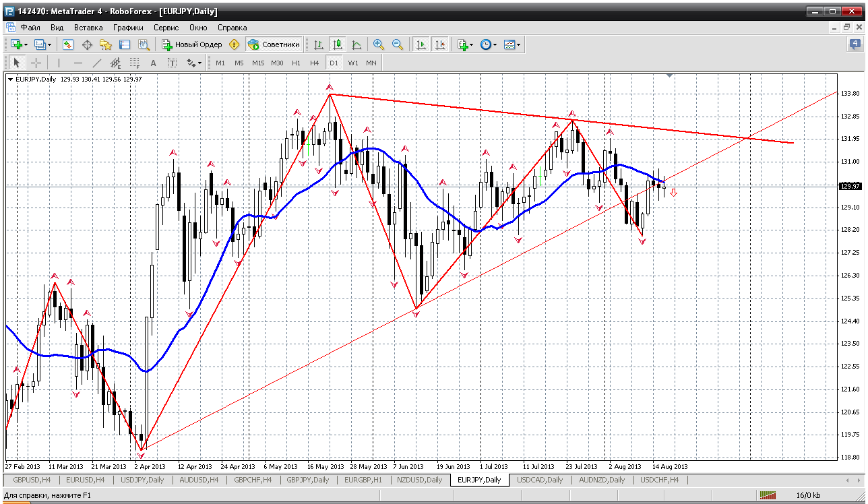The image size is (868, 504).
Task: Switch chart to Candlesticks mode
Action: tap(338, 44)
